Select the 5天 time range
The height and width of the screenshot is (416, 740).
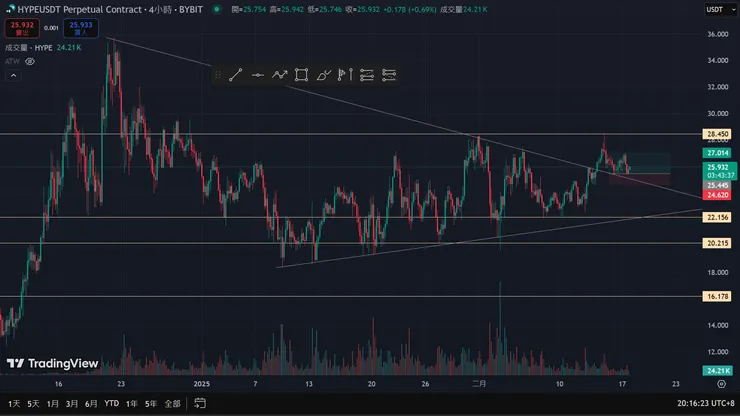pos(33,404)
